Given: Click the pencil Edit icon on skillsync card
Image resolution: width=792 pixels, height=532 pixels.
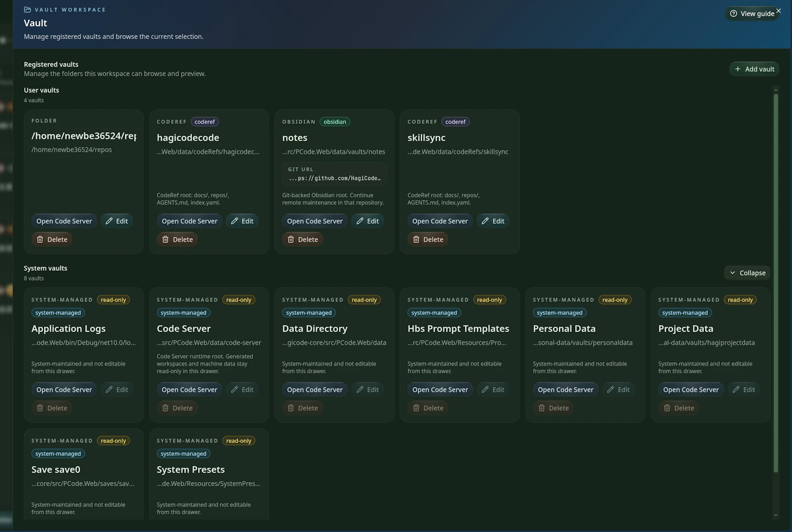Looking at the screenshot, I should [x=486, y=221].
